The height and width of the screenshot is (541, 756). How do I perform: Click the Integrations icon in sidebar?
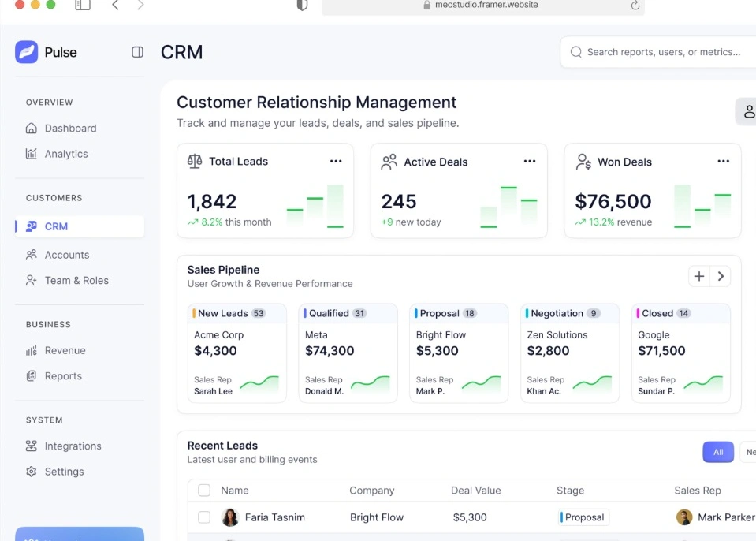click(32, 446)
